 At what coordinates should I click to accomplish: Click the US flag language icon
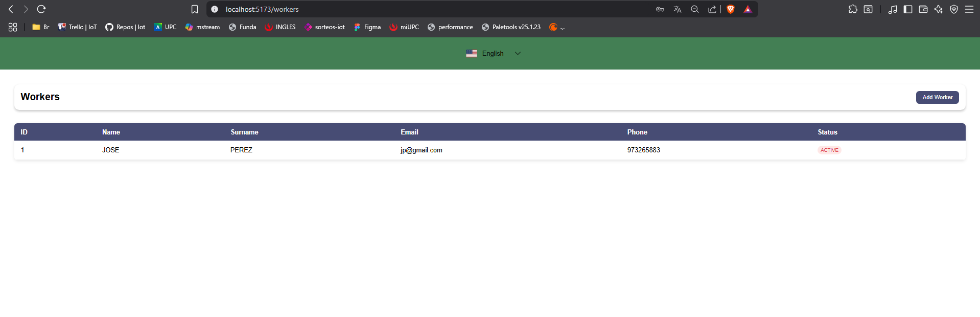coord(472,53)
